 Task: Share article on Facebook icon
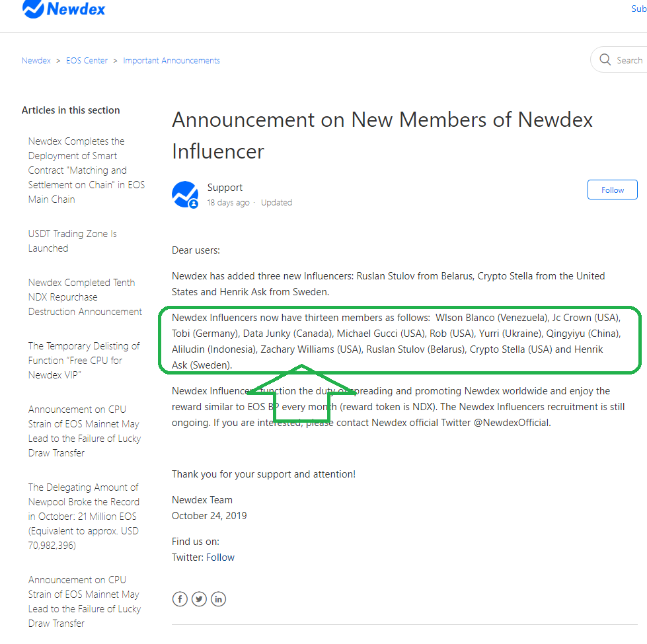[x=180, y=599]
